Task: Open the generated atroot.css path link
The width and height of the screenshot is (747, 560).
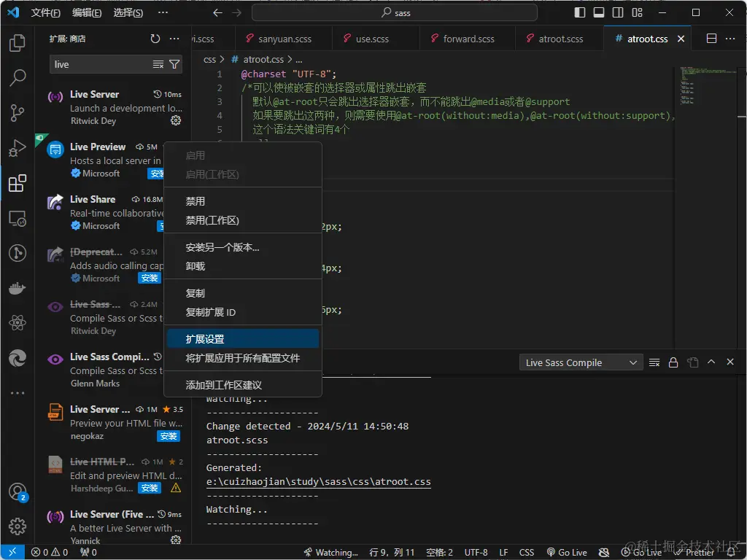Action: pos(318,482)
